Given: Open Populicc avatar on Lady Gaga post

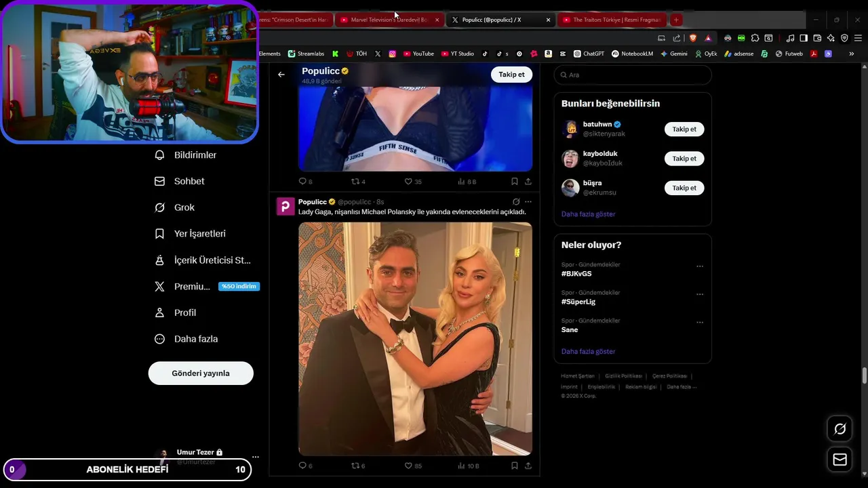Looking at the screenshot, I should click(x=285, y=206).
